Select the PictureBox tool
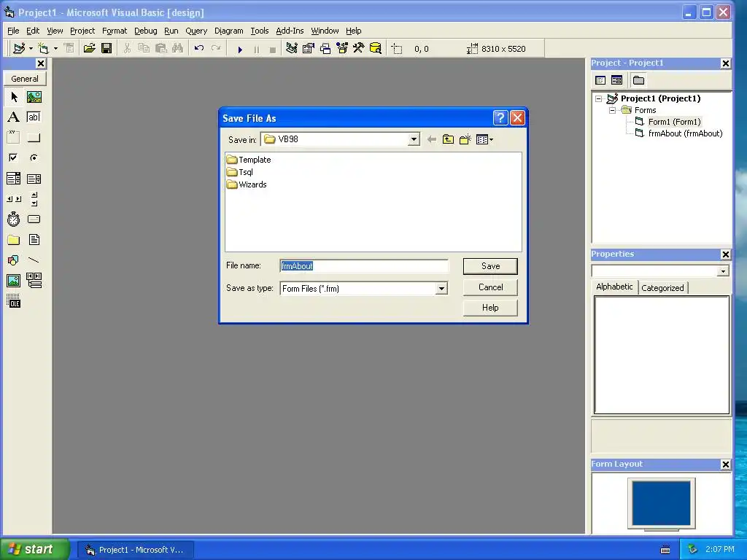 pos(34,97)
